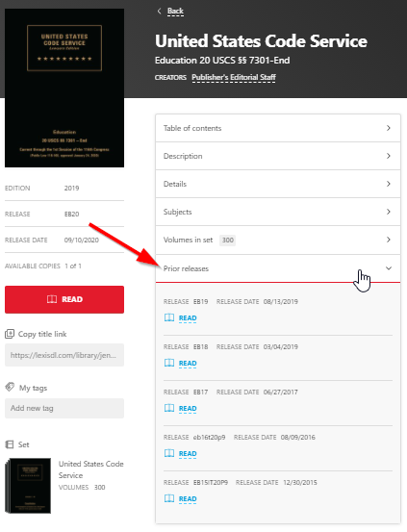407x532 pixels.
Task: Click the Details row chevron arrow
Action: tap(389, 184)
